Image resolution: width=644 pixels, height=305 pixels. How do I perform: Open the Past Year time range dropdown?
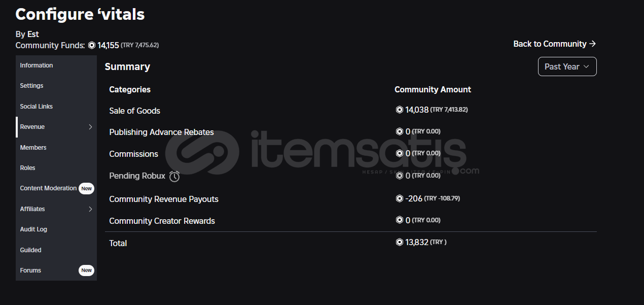pos(567,66)
